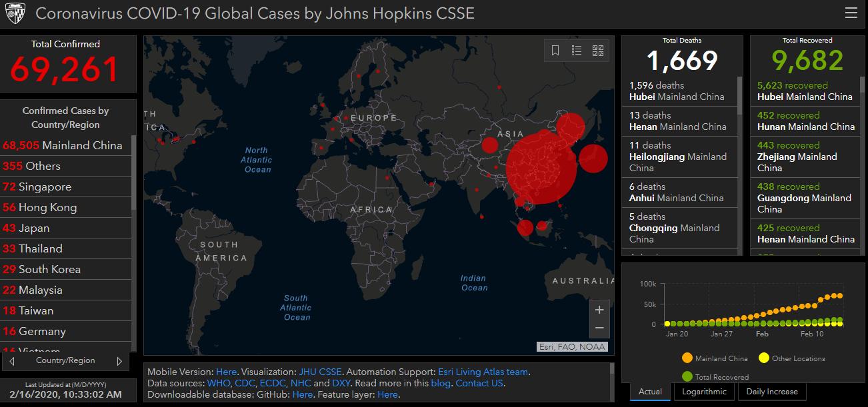Click the Contact US link

pyautogui.click(x=479, y=383)
